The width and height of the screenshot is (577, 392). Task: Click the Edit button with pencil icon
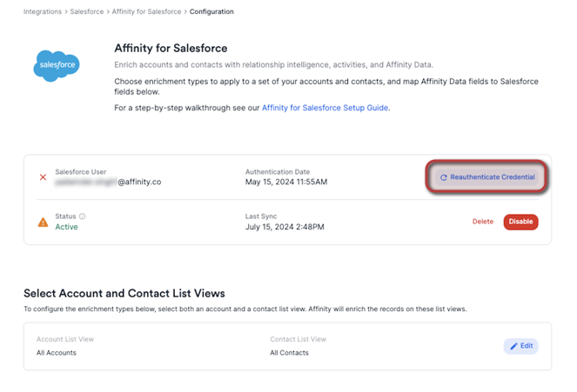[x=520, y=346]
